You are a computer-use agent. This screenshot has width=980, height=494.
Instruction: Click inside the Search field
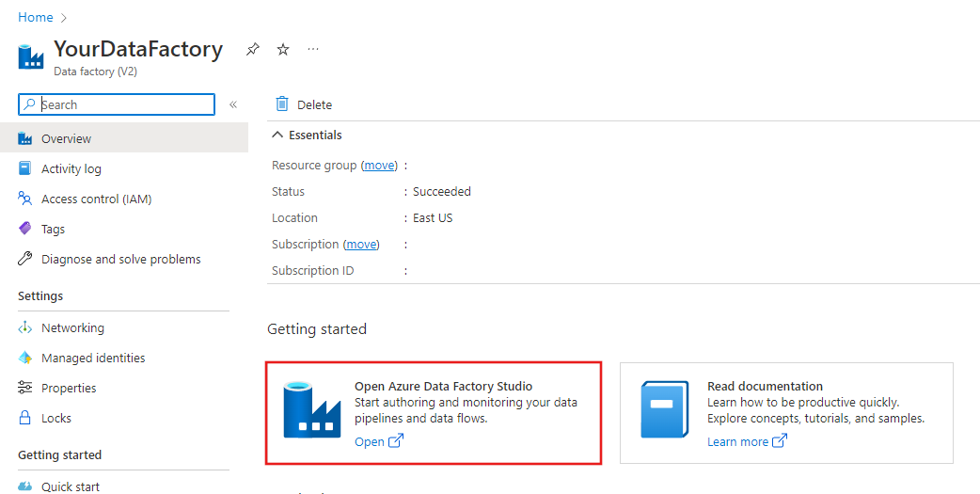click(122, 104)
